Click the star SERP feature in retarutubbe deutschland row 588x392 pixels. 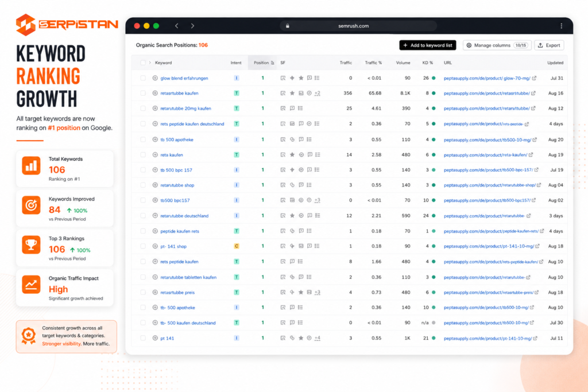(292, 215)
